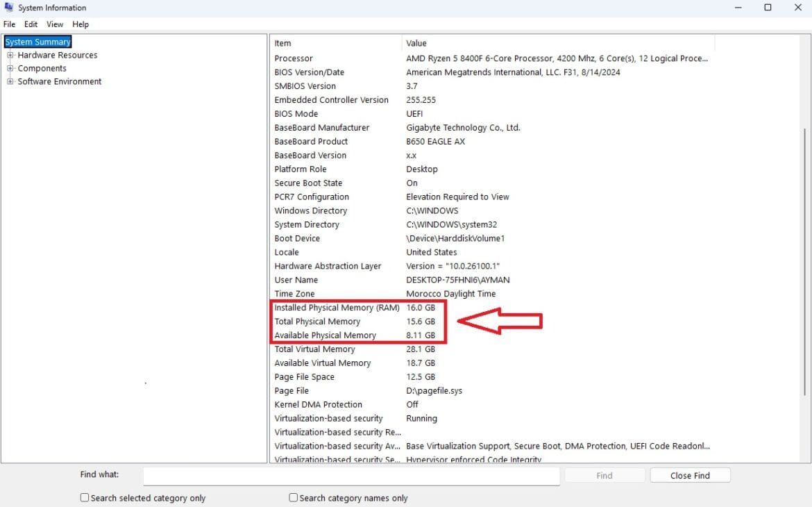
Task: Close the System Information window
Action: [x=798, y=8]
